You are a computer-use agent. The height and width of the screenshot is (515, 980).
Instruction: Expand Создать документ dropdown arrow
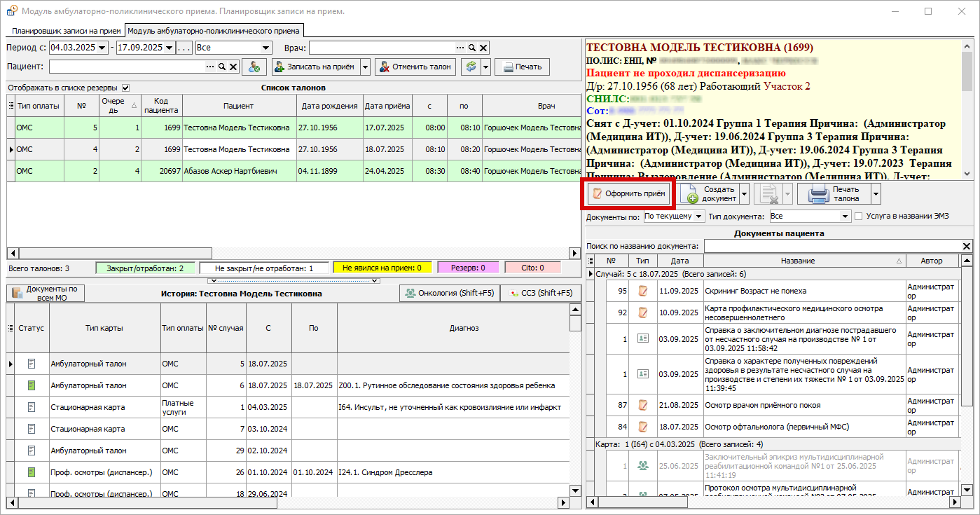pyautogui.click(x=745, y=194)
